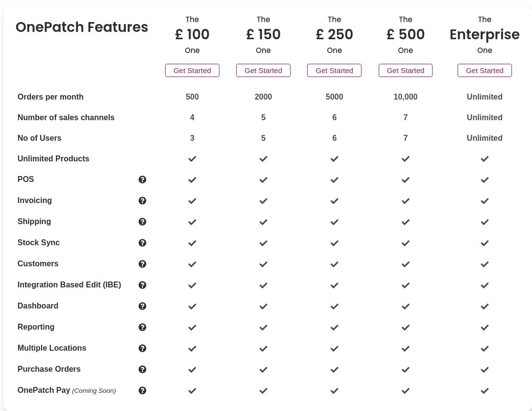Open the Shipping feature help tooltip

tap(142, 222)
